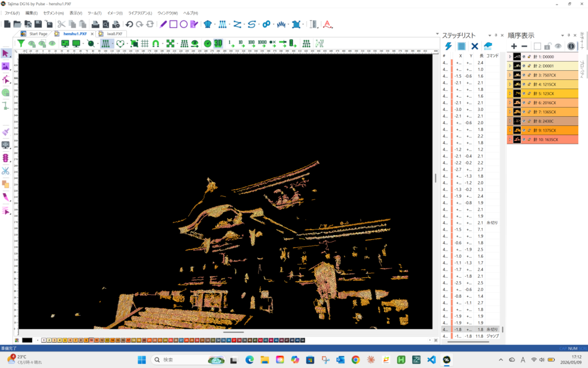
Task: Open ステッチリスト panel dropdown arrow
Action: 489,36
